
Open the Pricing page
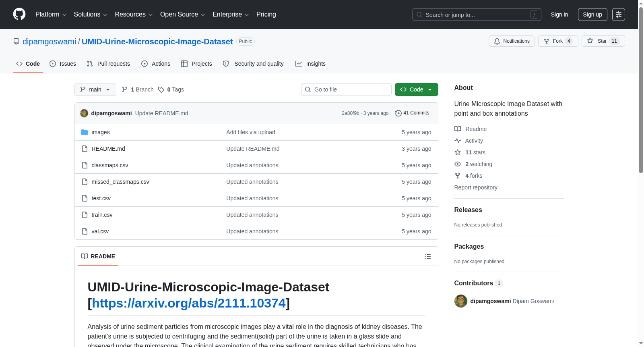(x=266, y=15)
